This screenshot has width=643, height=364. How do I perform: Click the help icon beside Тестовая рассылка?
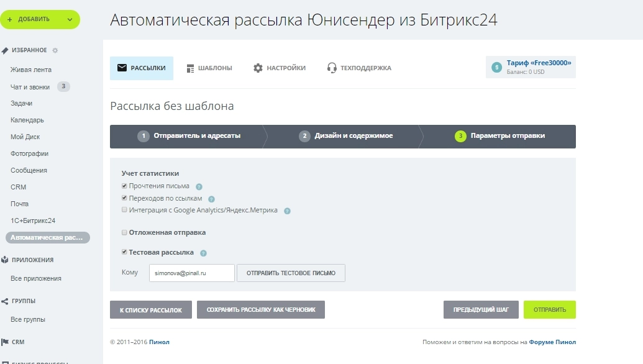pyautogui.click(x=203, y=253)
